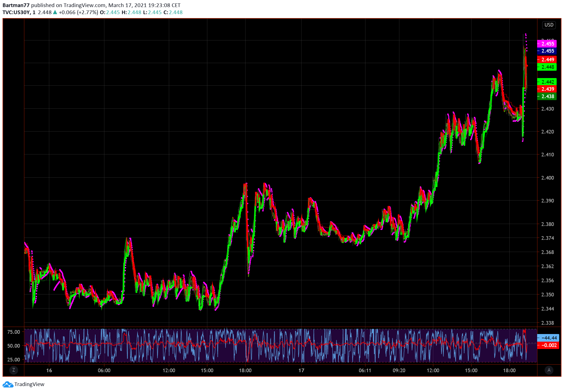The height and width of the screenshot is (392, 564).
Task: Click the 2.400 price axis level
Action: pos(547,178)
